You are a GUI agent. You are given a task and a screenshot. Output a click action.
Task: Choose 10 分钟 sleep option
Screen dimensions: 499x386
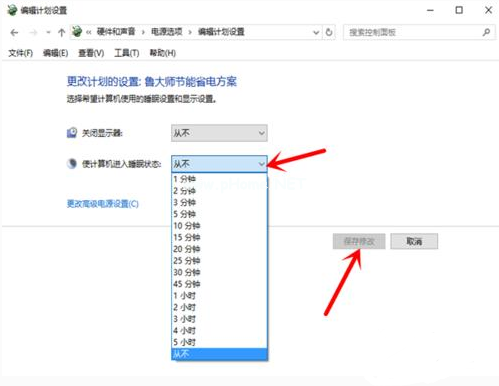[219, 226]
